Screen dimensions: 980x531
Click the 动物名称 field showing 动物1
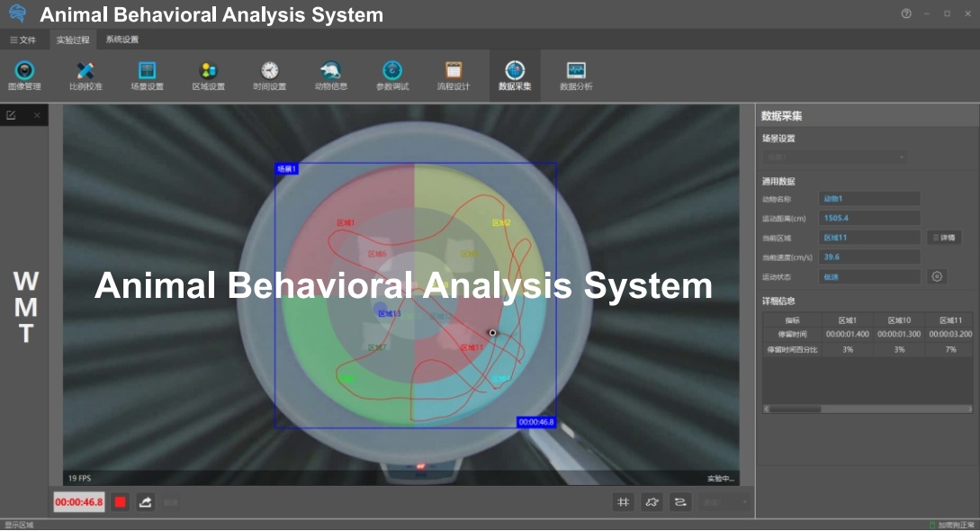tap(869, 199)
